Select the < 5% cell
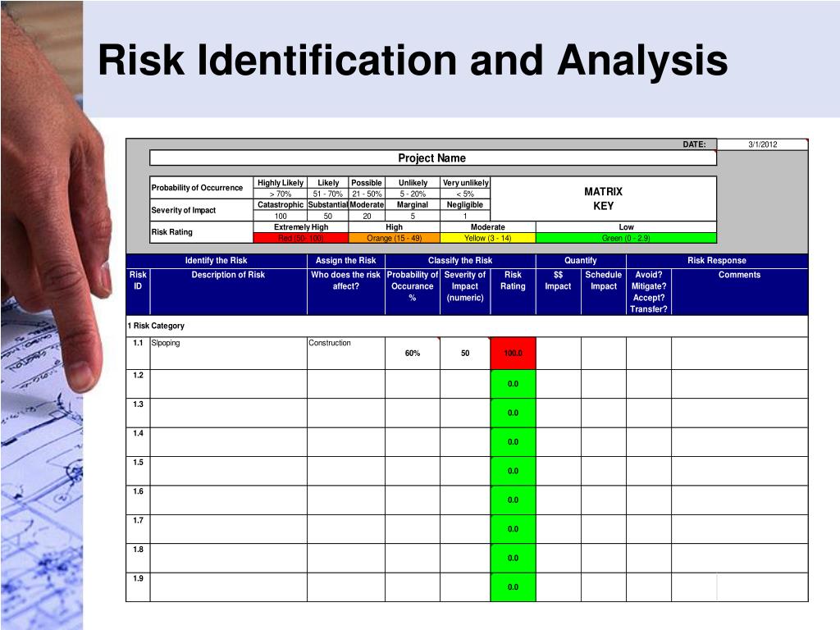Screen dimensions: 840x630 click(465, 194)
